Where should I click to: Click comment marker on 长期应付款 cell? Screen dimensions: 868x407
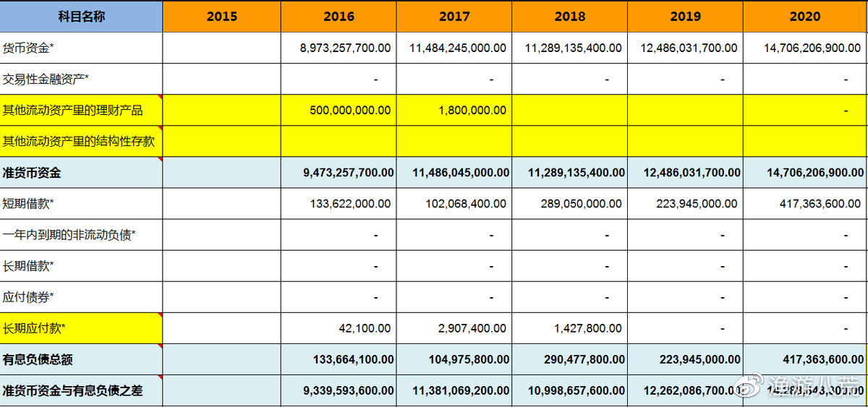160,315
